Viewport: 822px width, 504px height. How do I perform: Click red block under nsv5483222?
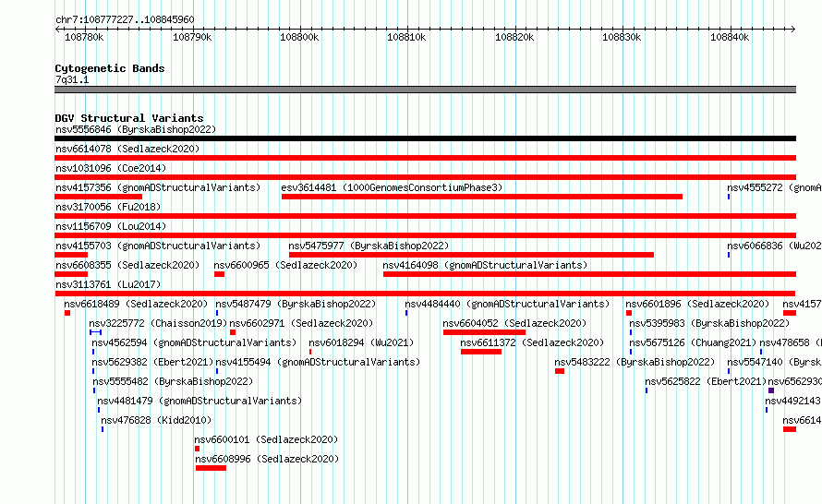pos(560,371)
